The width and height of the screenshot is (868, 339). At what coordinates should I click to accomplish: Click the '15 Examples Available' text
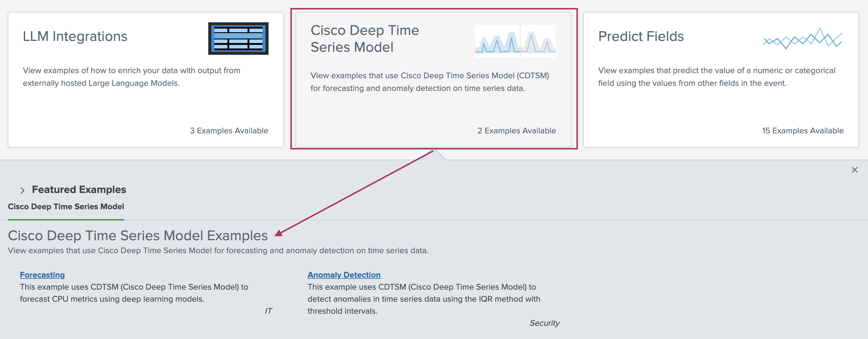pos(803,131)
